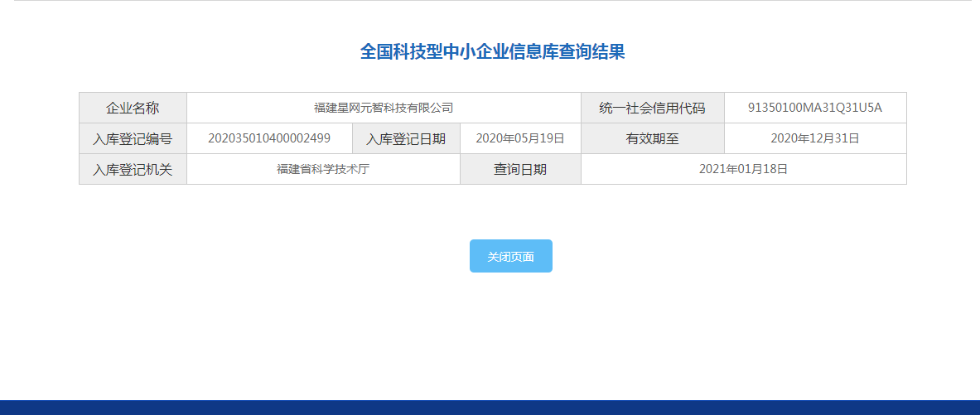
Task: Select the 查询日期 label cell
Action: coord(520,169)
